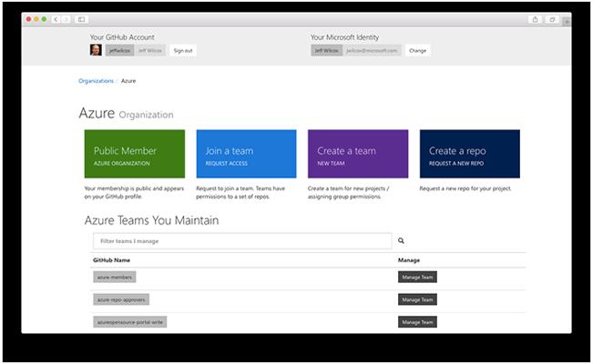Sign out of the GitHub account

(183, 50)
